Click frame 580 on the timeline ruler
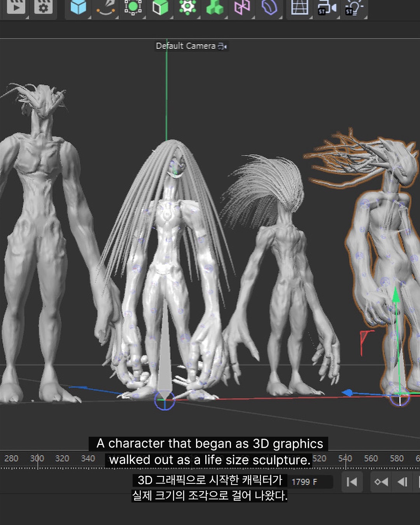 coord(397,458)
